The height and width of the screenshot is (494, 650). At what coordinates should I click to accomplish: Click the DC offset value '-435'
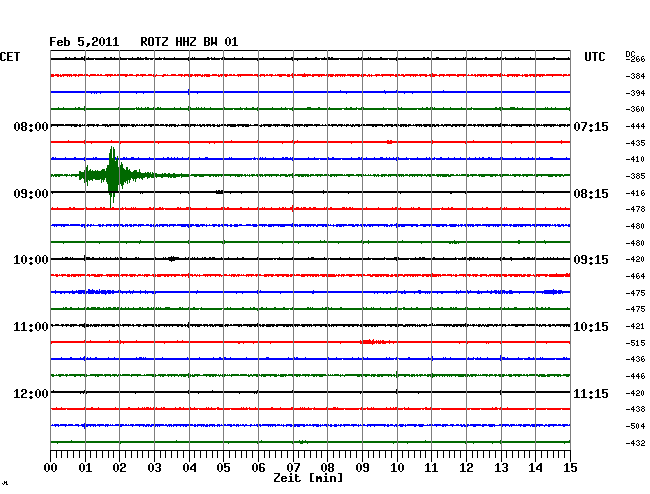click(635, 143)
